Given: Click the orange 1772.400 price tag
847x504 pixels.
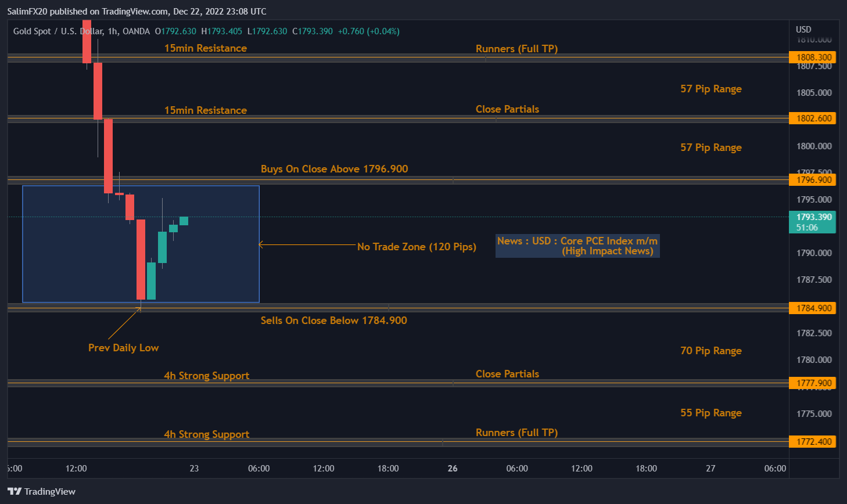Looking at the screenshot, I should [x=812, y=441].
